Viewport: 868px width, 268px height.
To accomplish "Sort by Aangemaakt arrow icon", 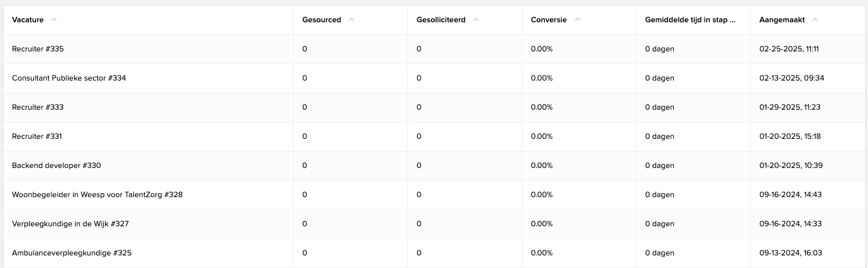I will click(815, 19).
